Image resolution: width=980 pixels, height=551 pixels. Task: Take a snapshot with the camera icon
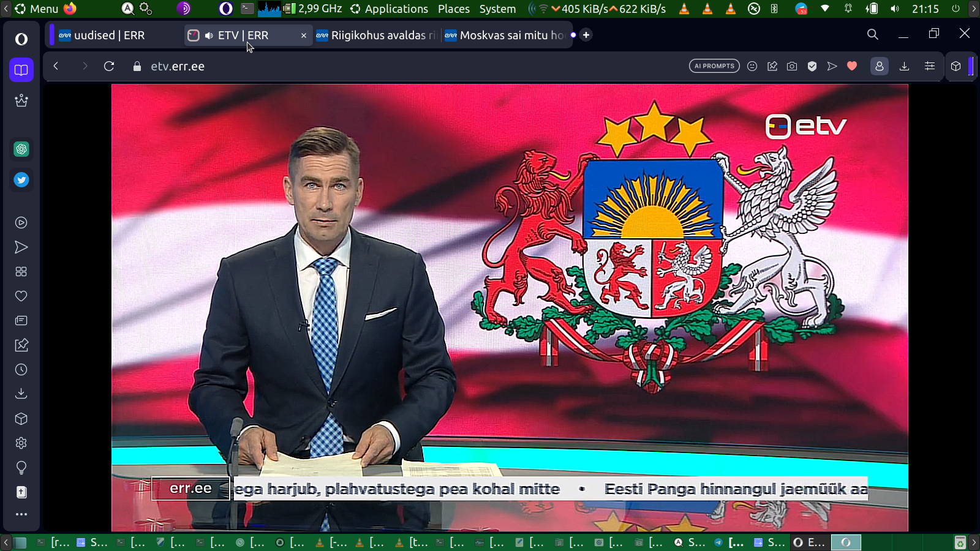(792, 66)
